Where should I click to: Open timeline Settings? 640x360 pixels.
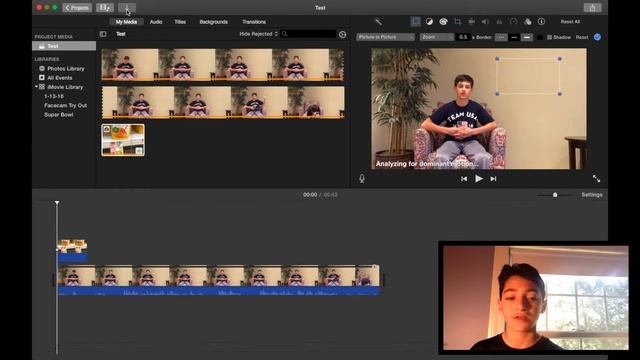tap(591, 195)
